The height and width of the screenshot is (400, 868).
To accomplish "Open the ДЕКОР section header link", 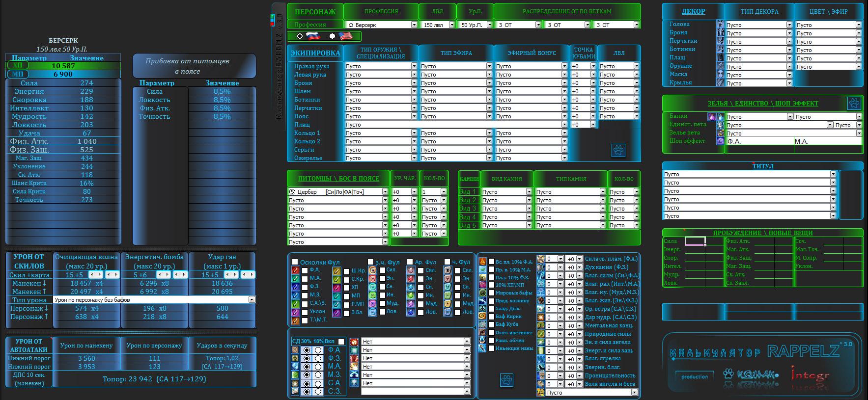I will click(x=693, y=12).
